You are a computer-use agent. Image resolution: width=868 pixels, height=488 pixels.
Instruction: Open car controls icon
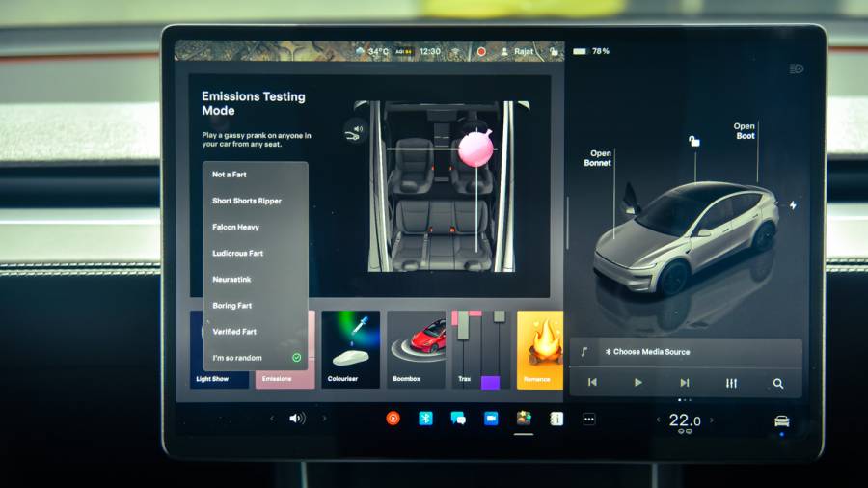click(x=781, y=421)
